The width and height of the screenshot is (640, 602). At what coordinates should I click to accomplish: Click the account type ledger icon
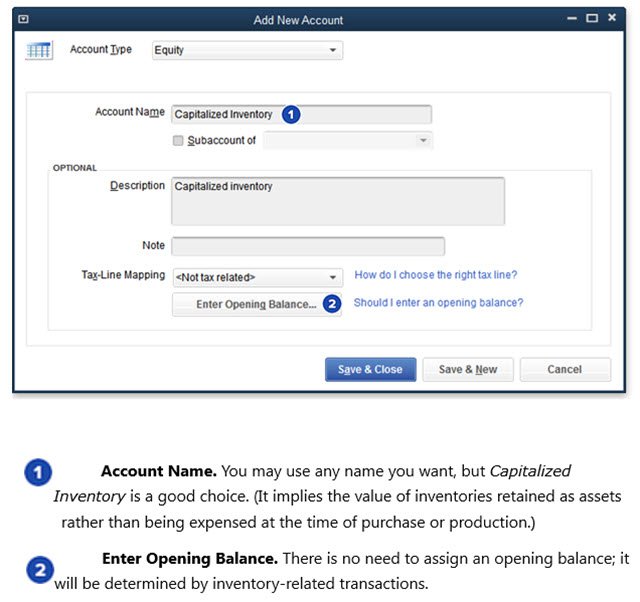coord(38,51)
